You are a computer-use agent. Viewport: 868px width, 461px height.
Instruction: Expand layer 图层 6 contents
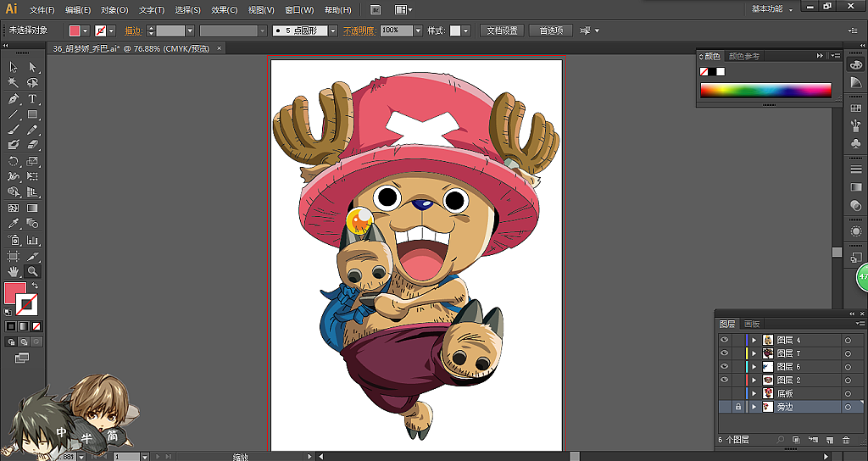click(754, 366)
